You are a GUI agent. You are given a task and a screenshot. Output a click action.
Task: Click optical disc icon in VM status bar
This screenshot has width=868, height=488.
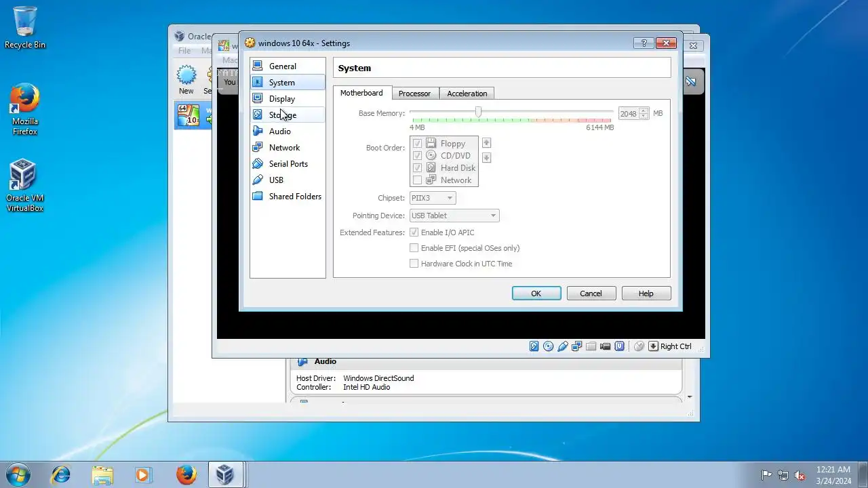pos(549,346)
